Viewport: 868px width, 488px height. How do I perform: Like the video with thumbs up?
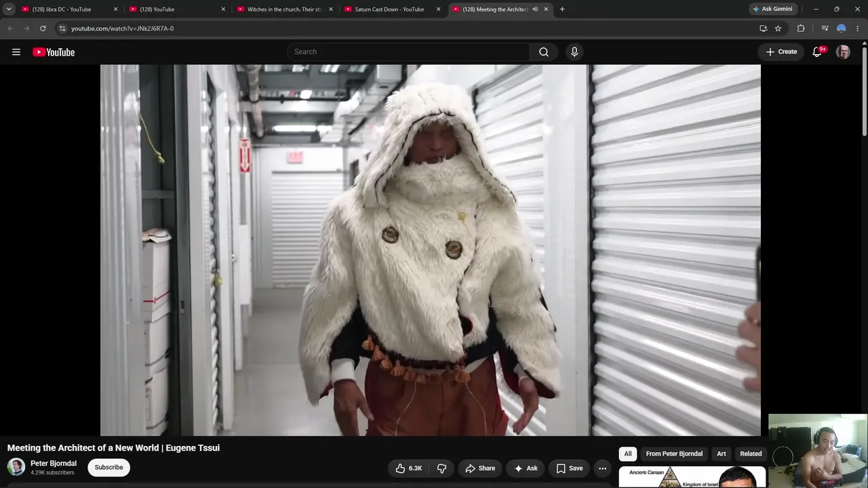point(408,468)
